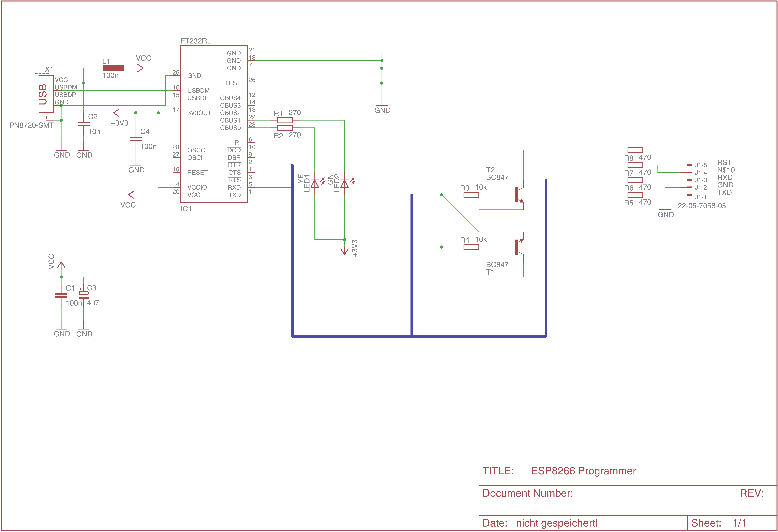778x532 pixels.
Task: Select the R1 270 resistor symbol
Action: point(285,120)
